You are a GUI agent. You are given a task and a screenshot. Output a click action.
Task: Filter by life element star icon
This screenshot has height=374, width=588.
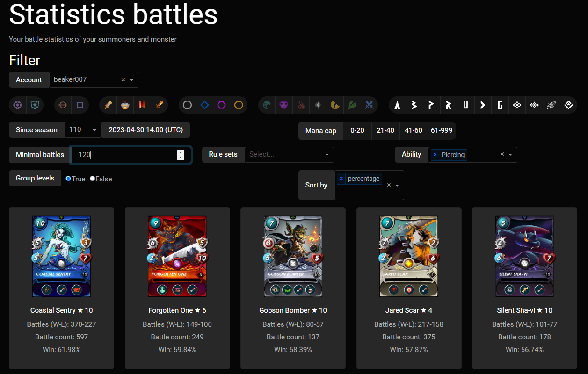[318, 105]
